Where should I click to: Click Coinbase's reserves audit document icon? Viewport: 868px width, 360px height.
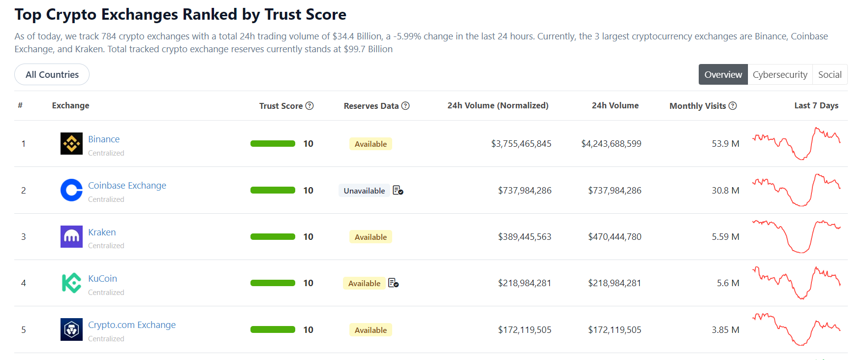398,191
